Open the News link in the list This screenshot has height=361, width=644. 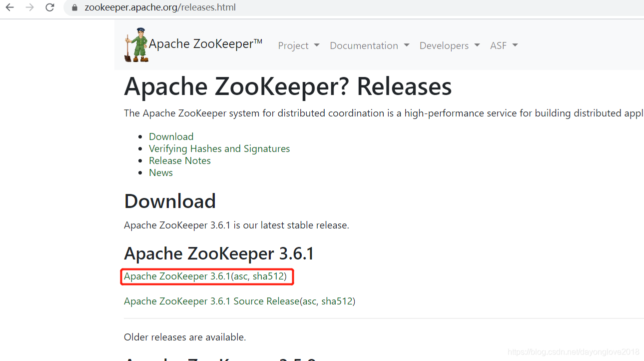161,172
